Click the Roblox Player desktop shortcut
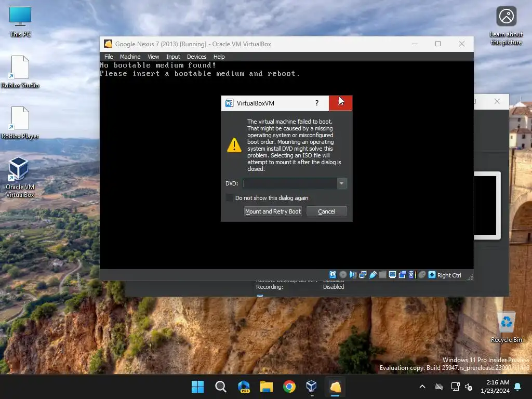 click(20, 123)
